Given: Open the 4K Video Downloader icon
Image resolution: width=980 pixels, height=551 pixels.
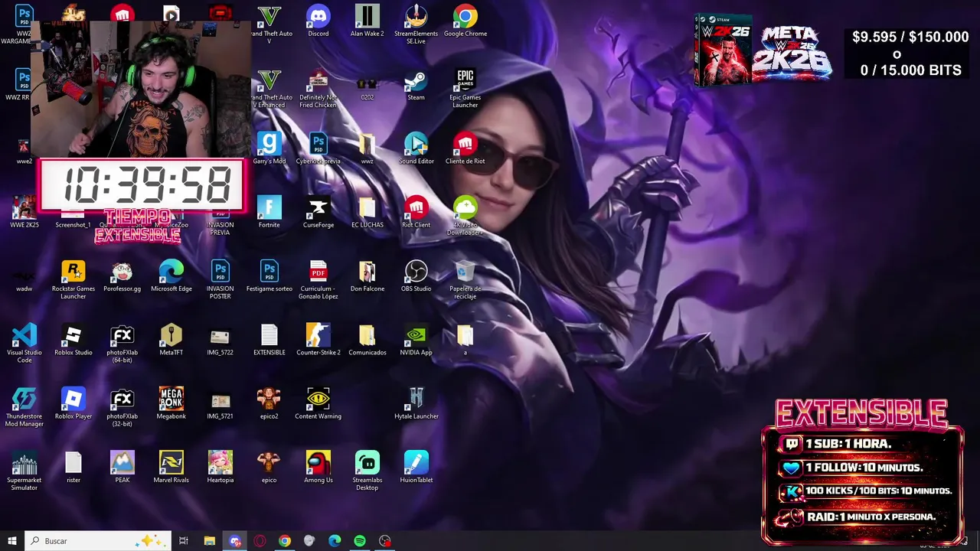Looking at the screenshot, I should (465, 216).
